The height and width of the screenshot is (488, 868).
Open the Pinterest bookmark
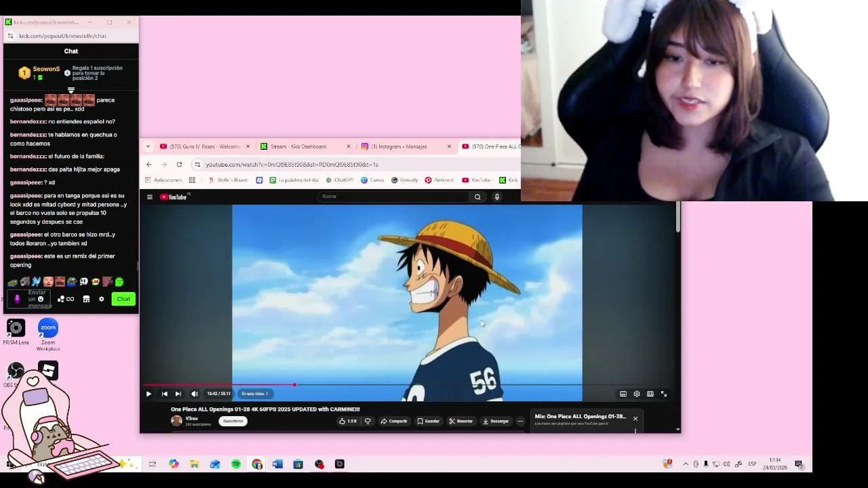pyautogui.click(x=439, y=180)
